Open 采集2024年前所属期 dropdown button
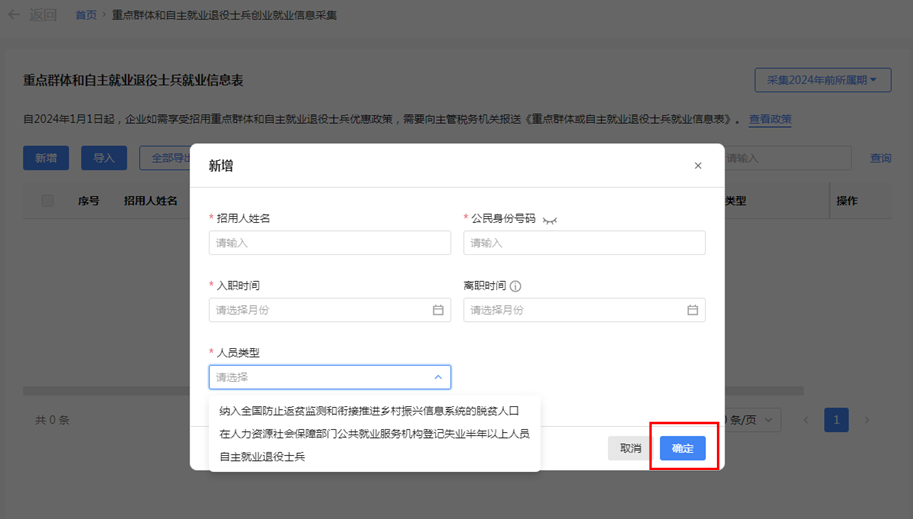913x519 pixels. pyautogui.click(x=823, y=80)
